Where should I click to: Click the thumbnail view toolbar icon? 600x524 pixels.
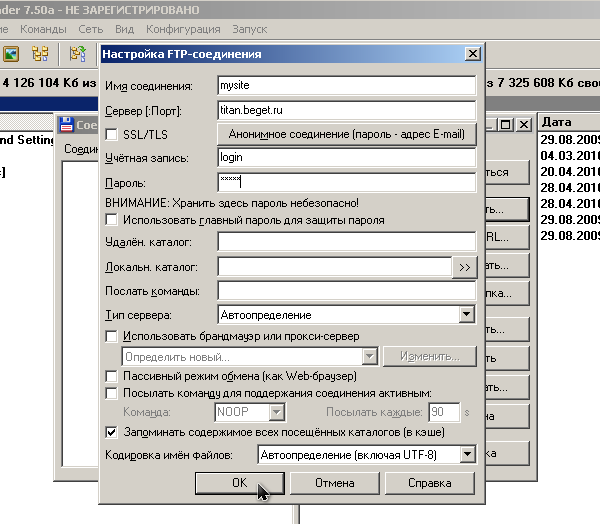pos(12,53)
